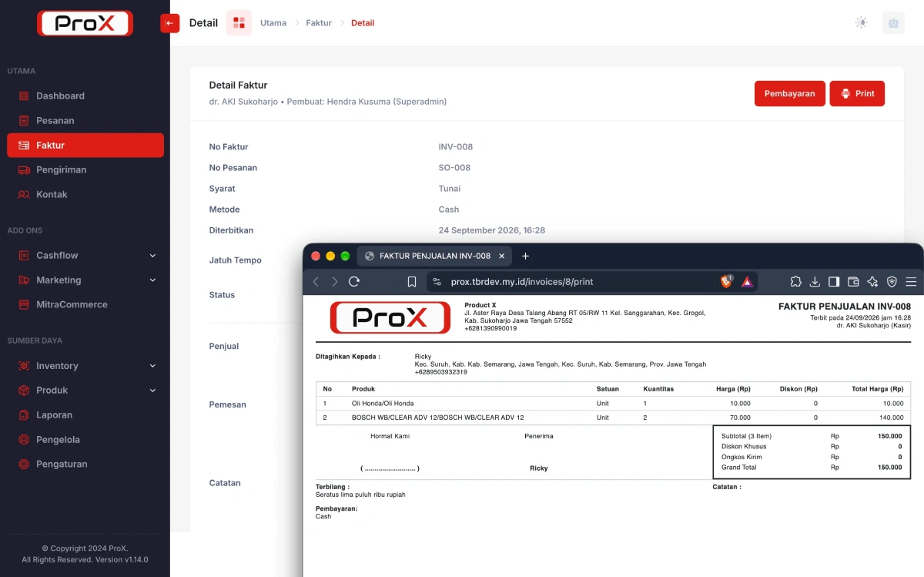Screen dimensions: 924x577
Task: Click the Brave VPN shield icon
Action: point(892,282)
